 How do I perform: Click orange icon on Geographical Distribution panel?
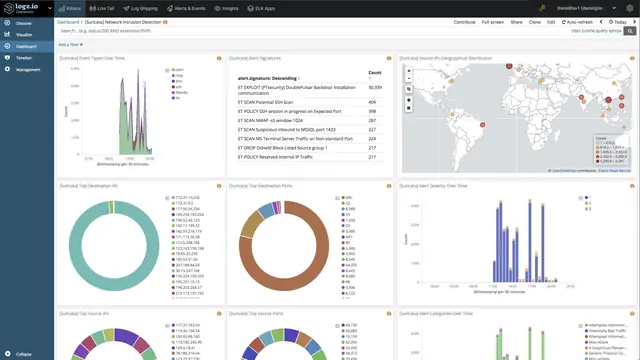click(632, 58)
